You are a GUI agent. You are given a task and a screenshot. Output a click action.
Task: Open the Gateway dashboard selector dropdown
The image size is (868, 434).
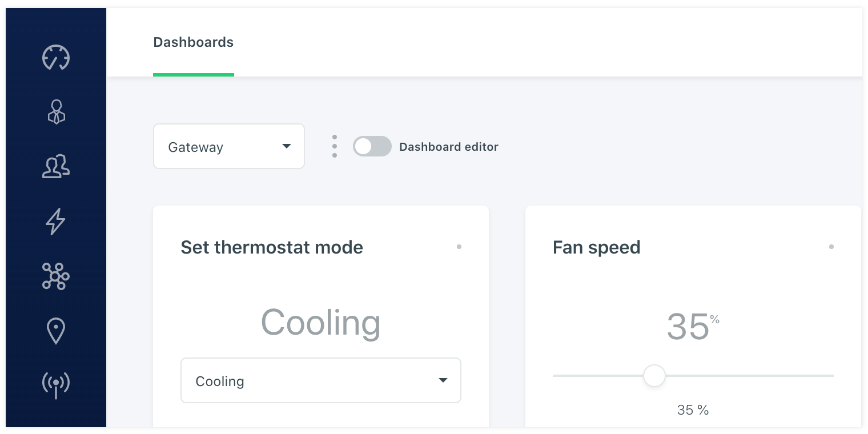[x=228, y=147]
